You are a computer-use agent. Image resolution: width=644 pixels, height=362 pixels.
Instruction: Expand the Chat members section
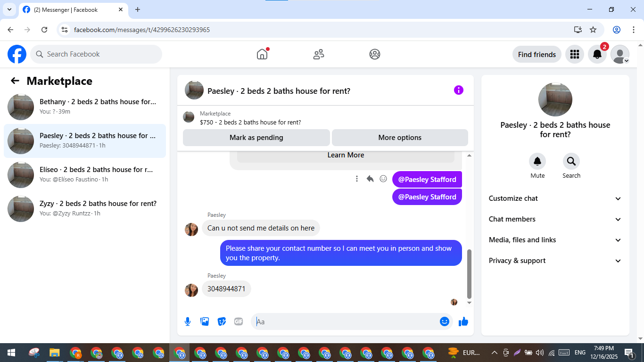pyautogui.click(x=555, y=219)
